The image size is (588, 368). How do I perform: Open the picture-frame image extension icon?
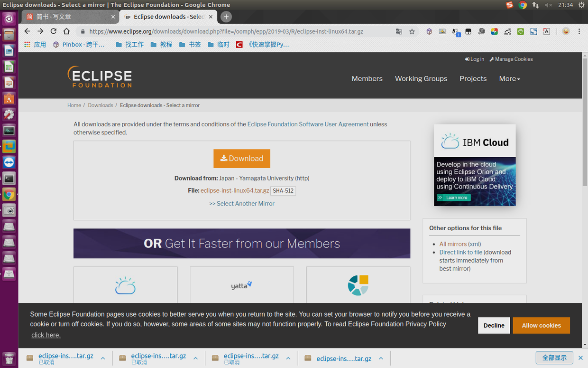[442, 31]
